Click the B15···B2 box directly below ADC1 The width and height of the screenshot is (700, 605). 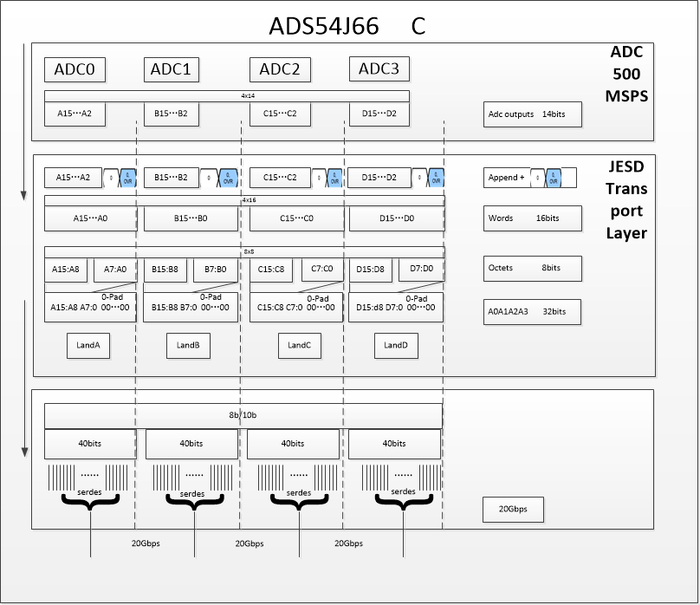pyautogui.click(x=171, y=114)
